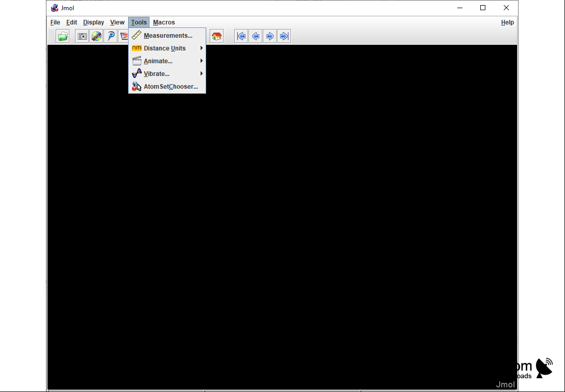
Task: Go to next frame arrow icon
Action: [x=270, y=36]
